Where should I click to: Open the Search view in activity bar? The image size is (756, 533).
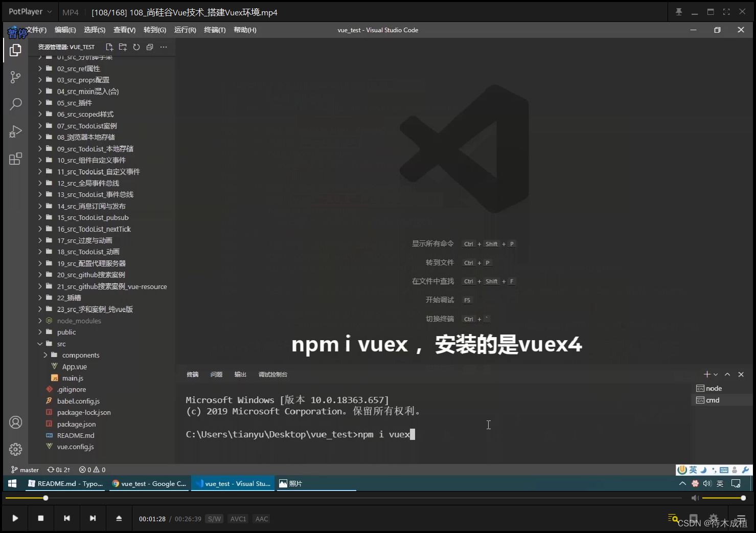click(15, 104)
